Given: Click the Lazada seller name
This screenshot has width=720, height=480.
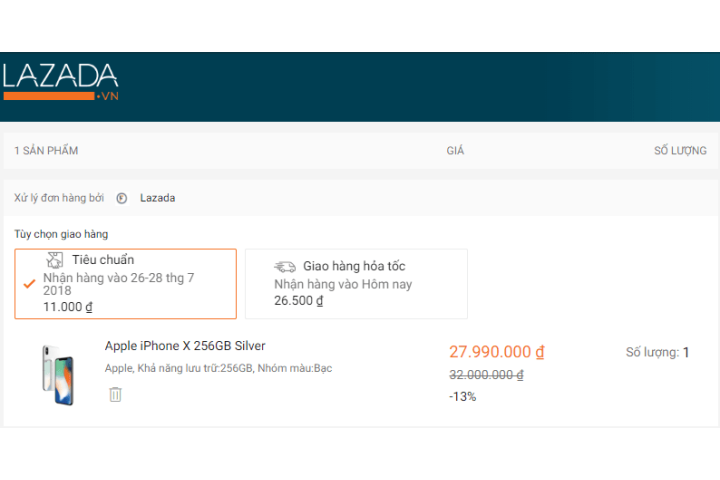Looking at the screenshot, I should 157,198.
